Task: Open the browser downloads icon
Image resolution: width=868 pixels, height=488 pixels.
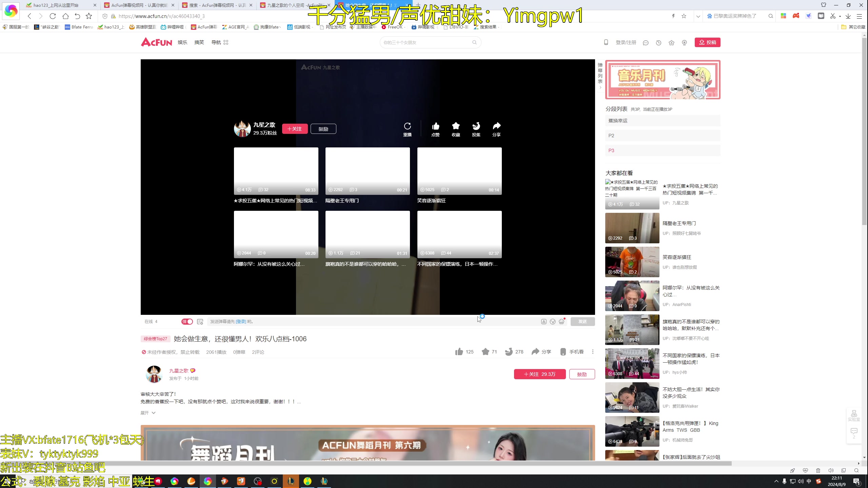Action: point(848,16)
